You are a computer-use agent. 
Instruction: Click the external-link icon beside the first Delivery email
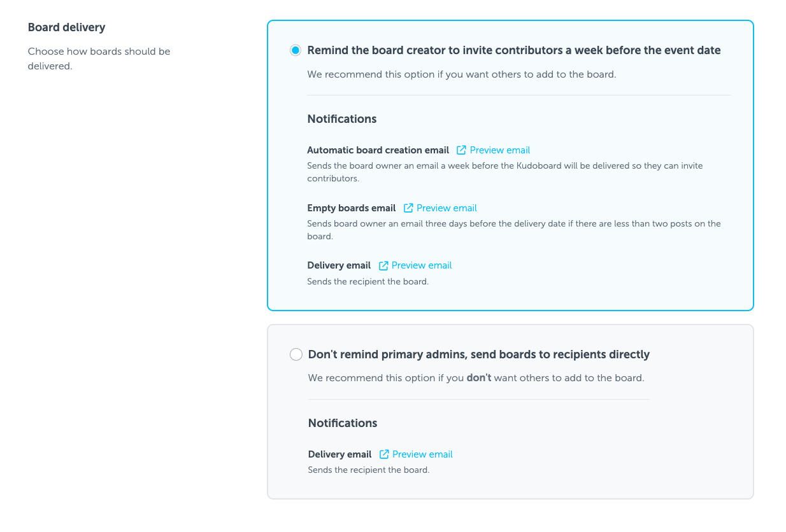pyautogui.click(x=383, y=265)
